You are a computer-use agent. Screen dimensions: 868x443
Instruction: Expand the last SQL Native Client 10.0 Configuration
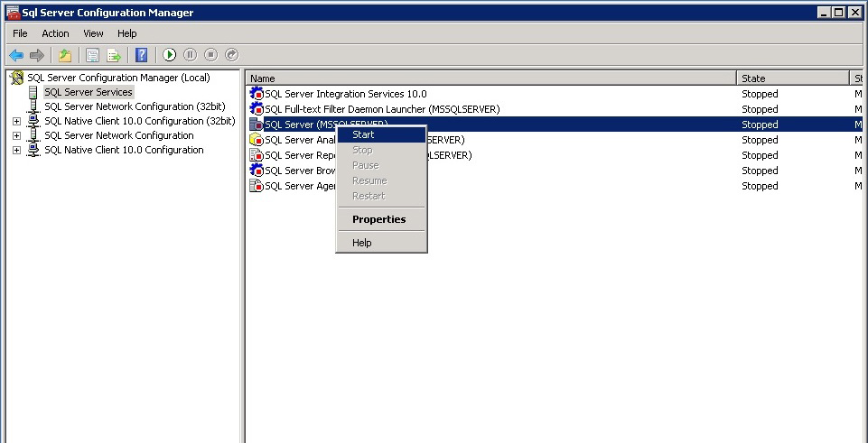click(16, 150)
